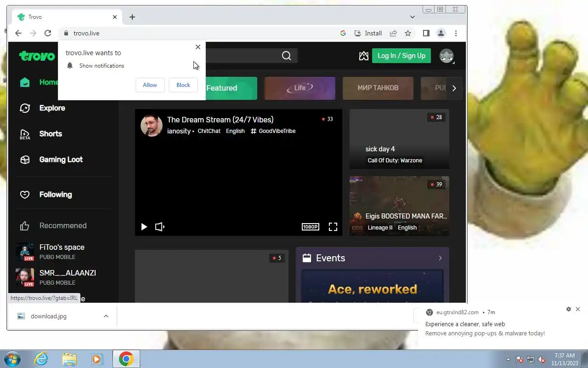Select the Life category tab
The image size is (588, 368).
point(300,88)
